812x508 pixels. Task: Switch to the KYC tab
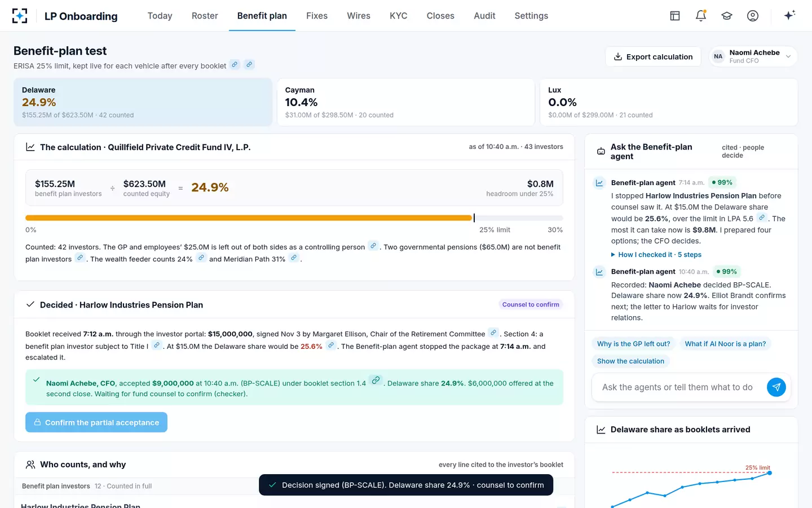[398, 16]
